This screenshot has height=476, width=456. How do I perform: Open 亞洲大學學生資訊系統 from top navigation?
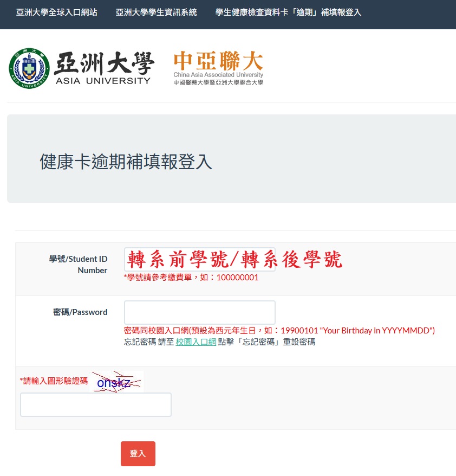click(x=156, y=11)
